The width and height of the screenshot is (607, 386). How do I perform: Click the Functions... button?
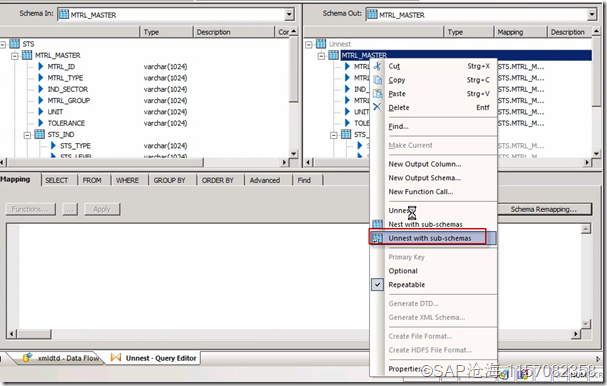click(30, 209)
